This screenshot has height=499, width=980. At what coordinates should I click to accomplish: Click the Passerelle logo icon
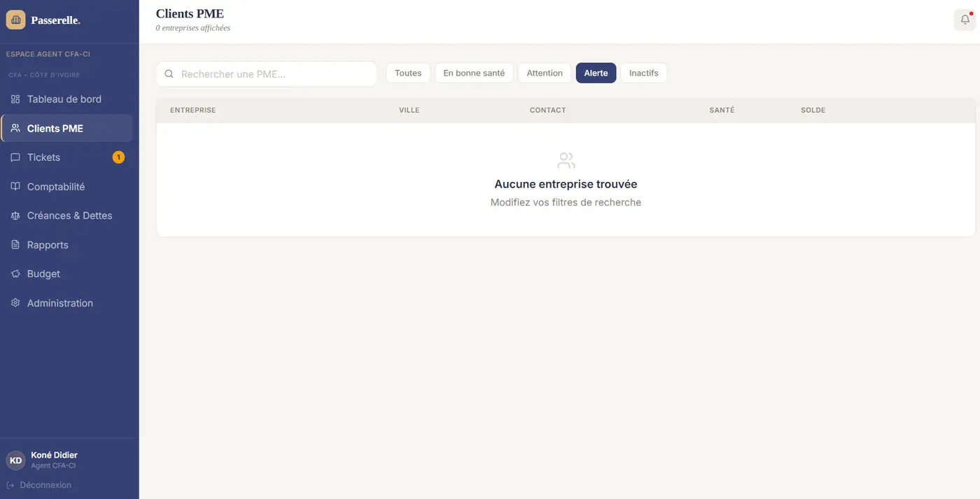pyautogui.click(x=15, y=20)
